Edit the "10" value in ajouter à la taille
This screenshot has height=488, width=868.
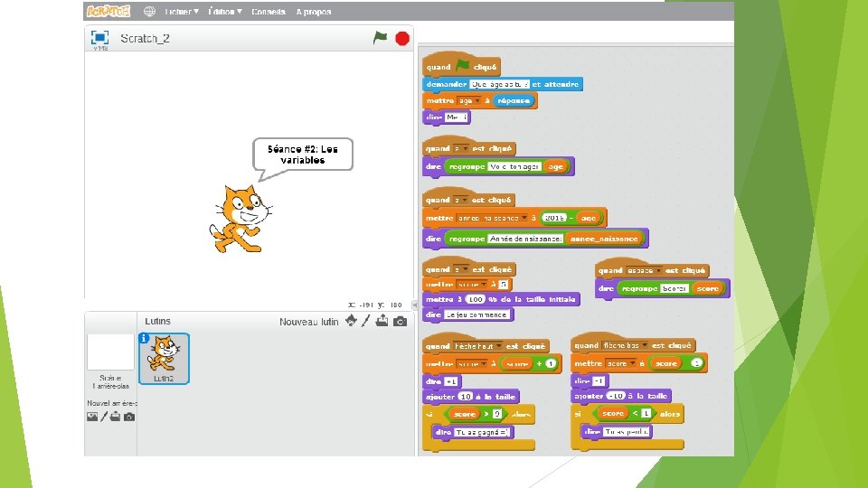pos(467,397)
